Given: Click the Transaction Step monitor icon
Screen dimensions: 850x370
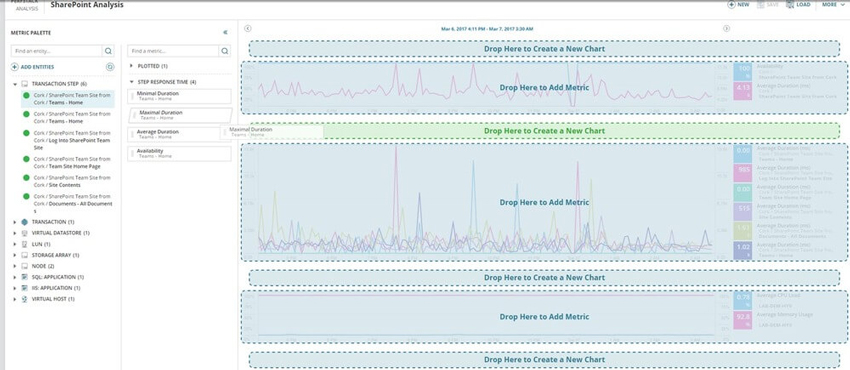Looking at the screenshot, I should click(x=24, y=85).
